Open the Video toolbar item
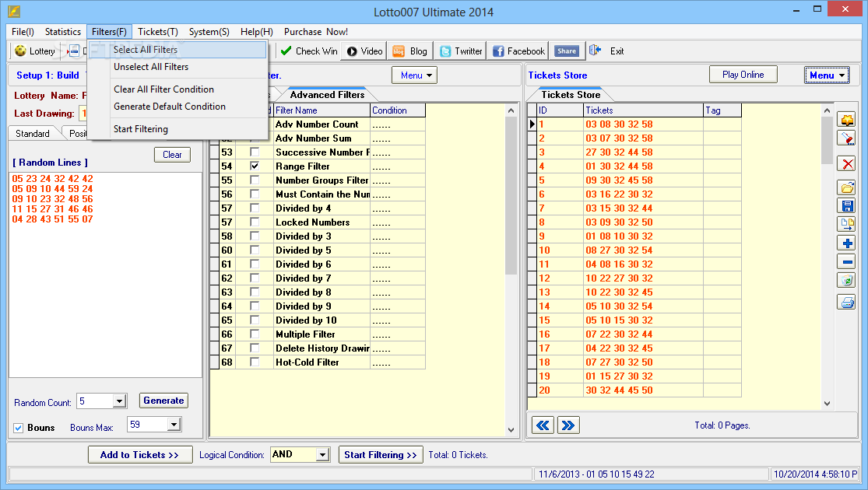 tap(365, 51)
